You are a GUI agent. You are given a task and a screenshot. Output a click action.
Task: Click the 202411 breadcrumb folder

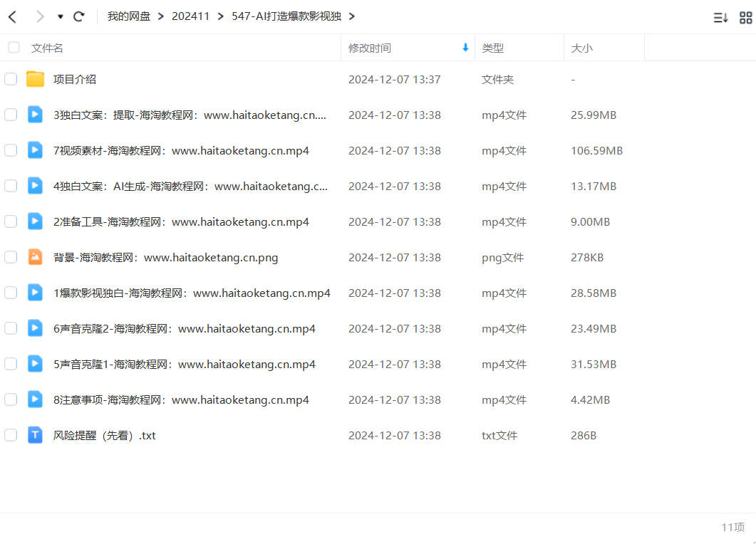[x=190, y=16]
